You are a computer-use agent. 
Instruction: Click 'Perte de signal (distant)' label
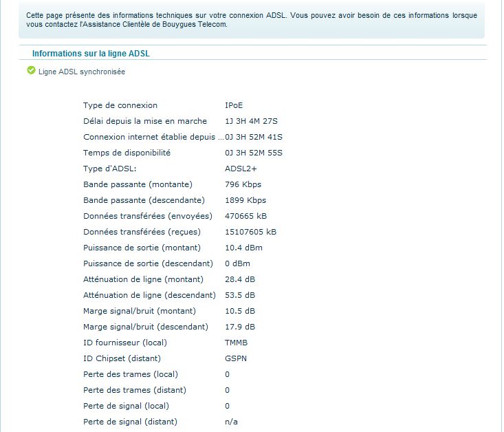tap(130, 422)
